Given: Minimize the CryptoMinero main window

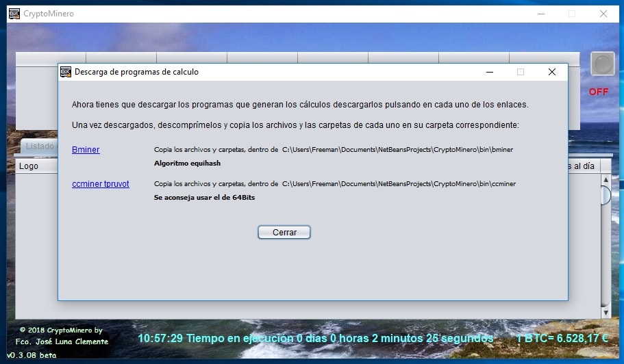Looking at the screenshot, I should (x=541, y=14).
